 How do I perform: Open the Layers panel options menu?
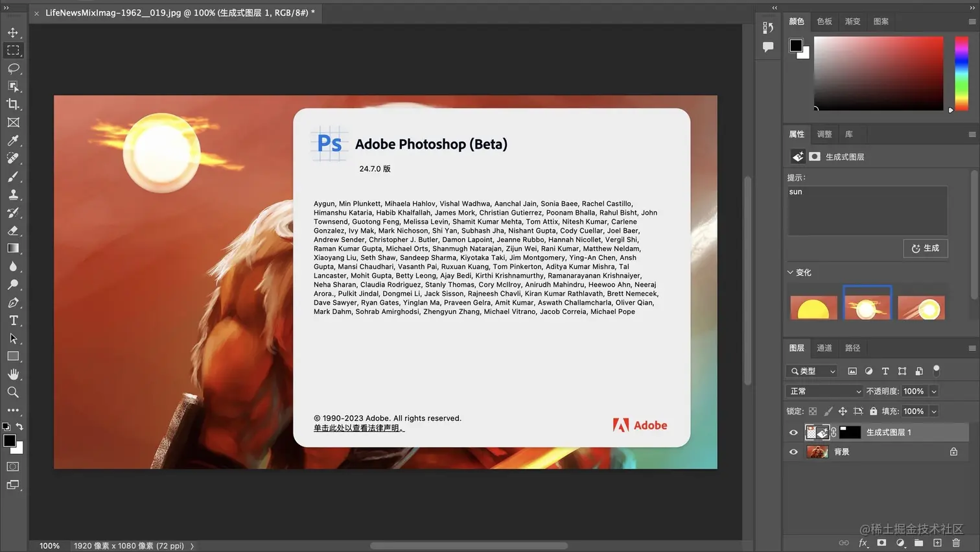click(972, 348)
